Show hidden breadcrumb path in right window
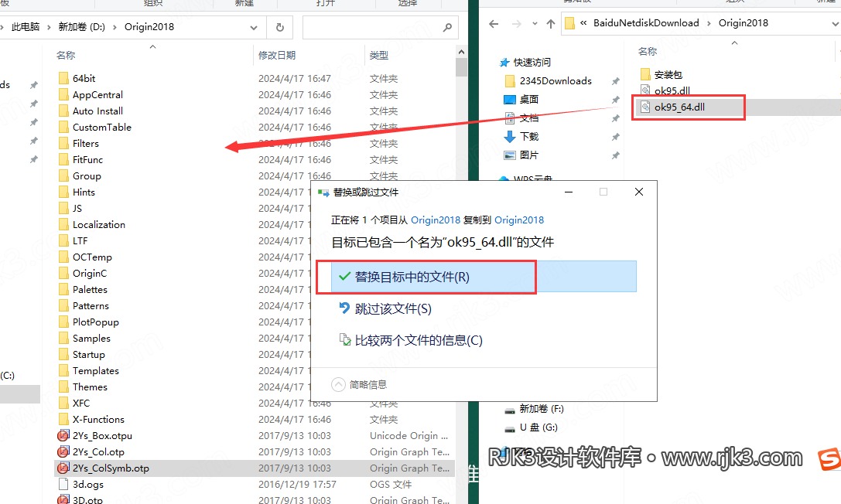Viewport: 841px width, 504px height. 583,23
